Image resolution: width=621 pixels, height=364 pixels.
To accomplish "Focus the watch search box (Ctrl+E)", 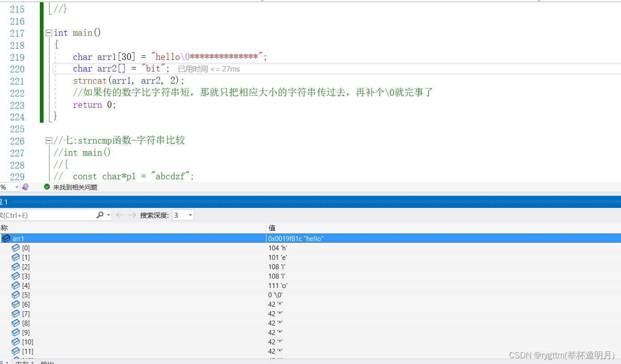I will [47, 215].
